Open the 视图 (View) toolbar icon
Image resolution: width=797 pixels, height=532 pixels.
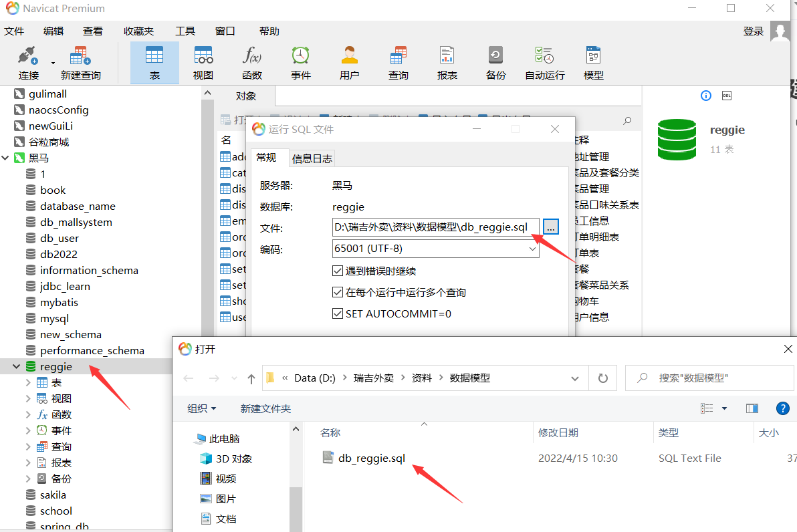point(203,63)
